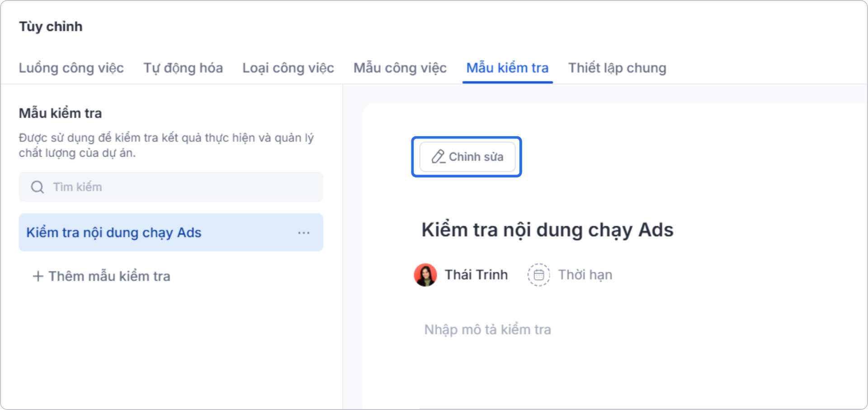Click Thái Trinh's avatar picture
Screen dimensions: 868x410
(x=425, y=274)
